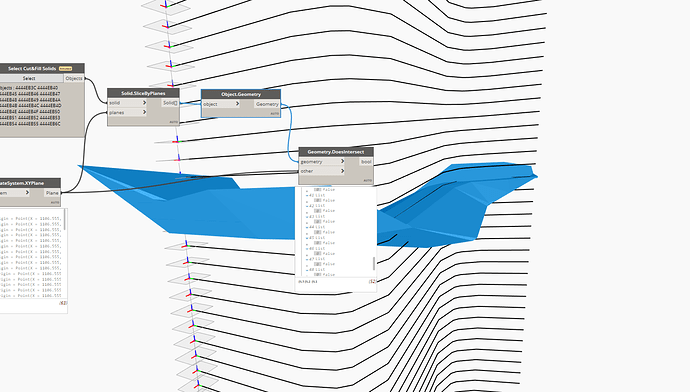This screenshot has height=392, width=690.
Task: Click the Geometry output port
Action: pos(267,104)
